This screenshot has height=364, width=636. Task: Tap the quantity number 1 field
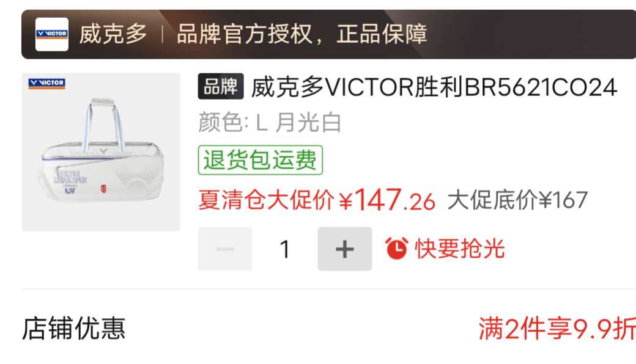(x=285, y=249)
